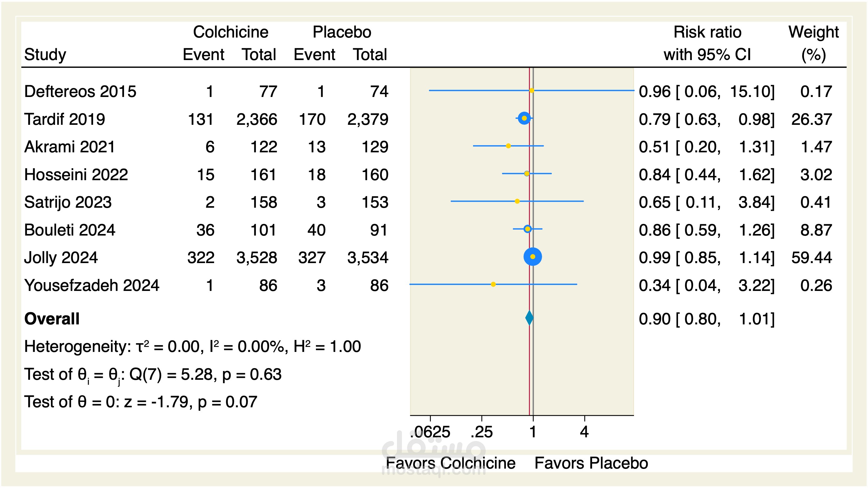868x488 pixels.
Task: Click the Favors Colchicine axis label
Action: click(x=451, y=463)
